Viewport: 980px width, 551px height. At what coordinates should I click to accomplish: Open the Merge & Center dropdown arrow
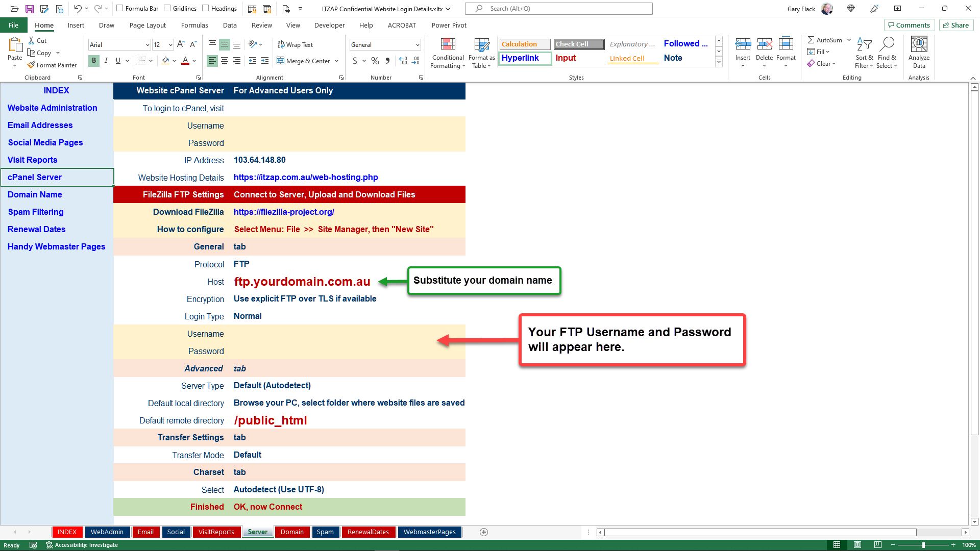click(337, 61)
